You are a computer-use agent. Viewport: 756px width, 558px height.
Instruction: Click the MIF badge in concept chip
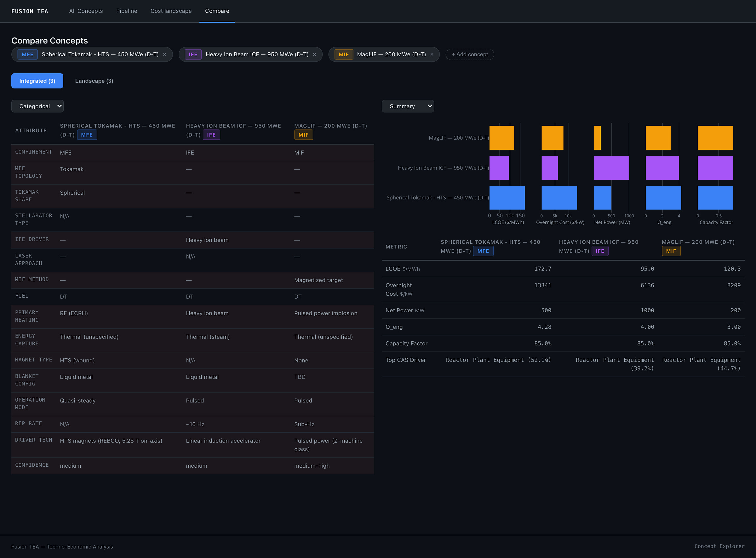click(344, 54)
